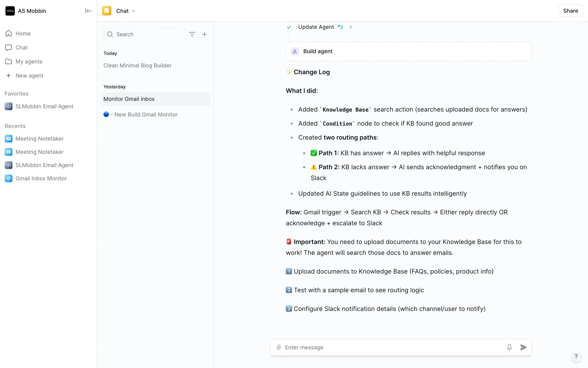Viewport: 588px width, 368px height.
Task: Open the Build agent card
Action: point(408,51)
